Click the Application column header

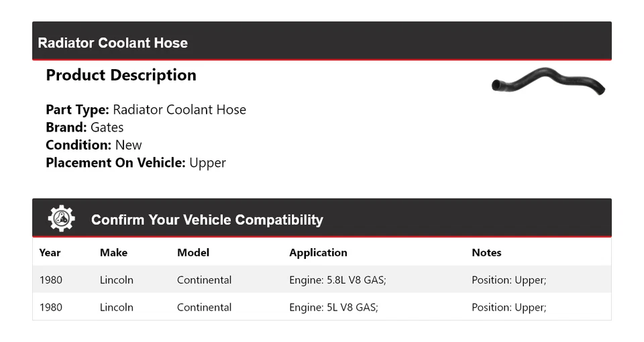318,253
